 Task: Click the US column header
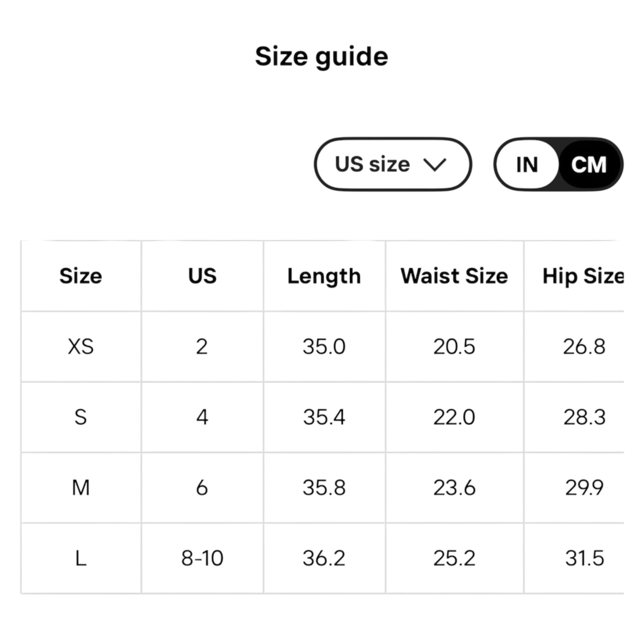(202, 276)
